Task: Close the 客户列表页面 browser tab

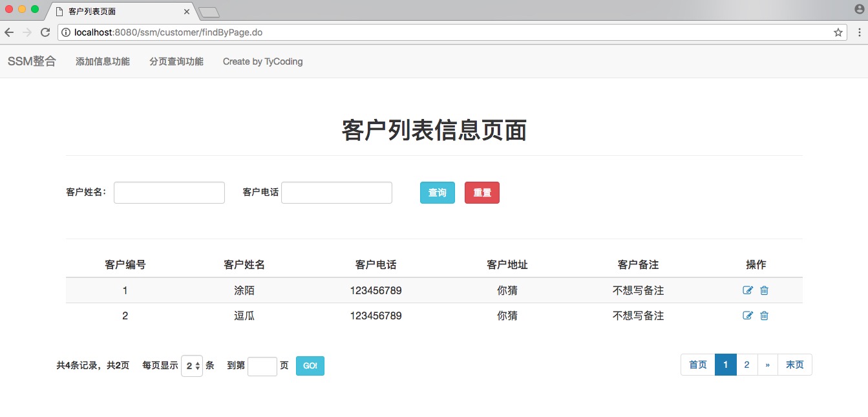Action: [187, 12]
